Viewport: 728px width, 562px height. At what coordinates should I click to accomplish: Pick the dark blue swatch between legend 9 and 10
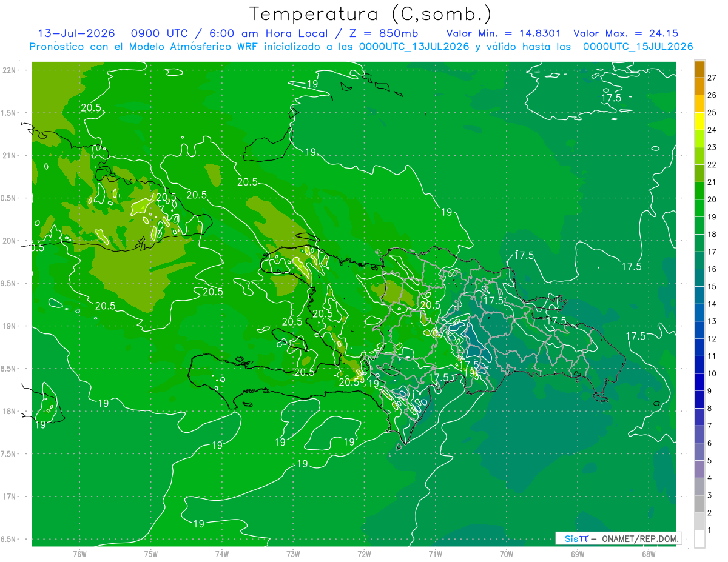pos(699,382)
